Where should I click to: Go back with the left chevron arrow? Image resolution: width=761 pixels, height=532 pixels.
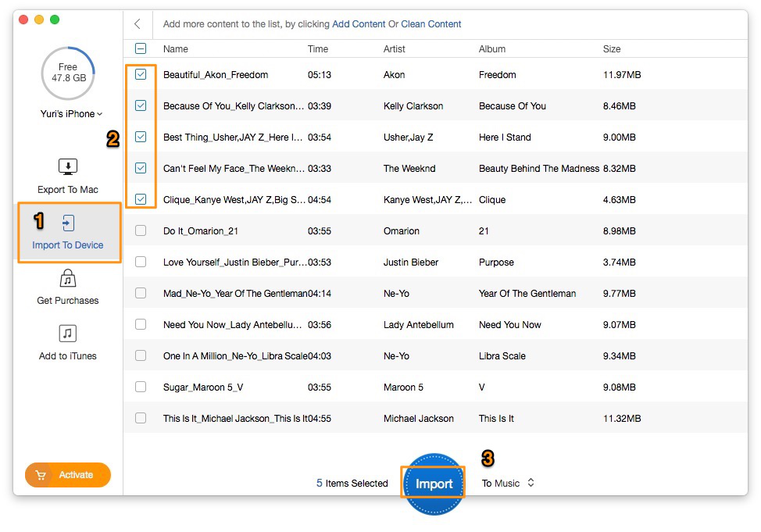pos(138,23)
